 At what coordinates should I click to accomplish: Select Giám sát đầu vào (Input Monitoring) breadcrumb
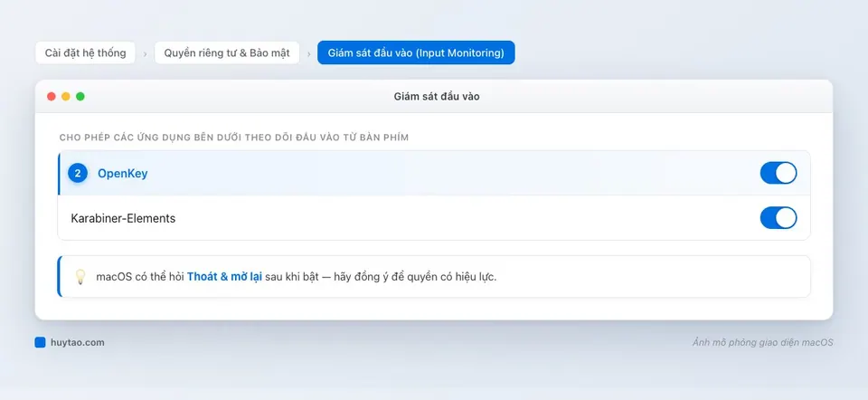[x=416, y=52]
